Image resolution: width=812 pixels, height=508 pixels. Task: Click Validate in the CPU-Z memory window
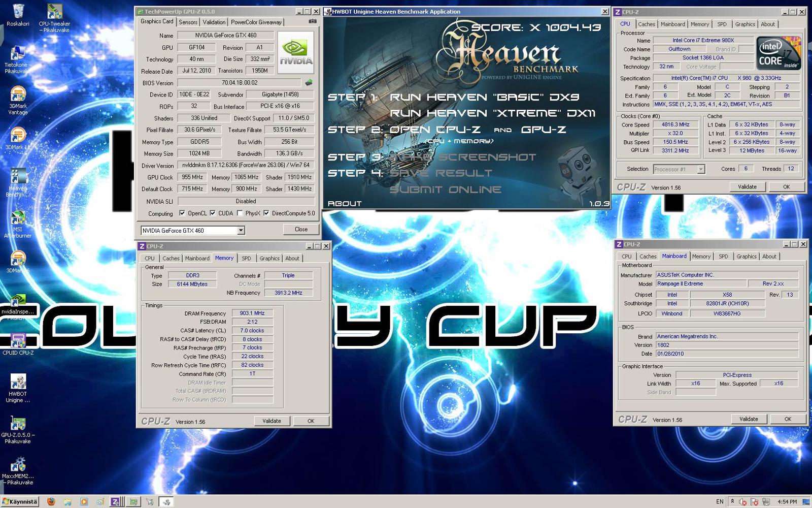click(x=272, y=421)
